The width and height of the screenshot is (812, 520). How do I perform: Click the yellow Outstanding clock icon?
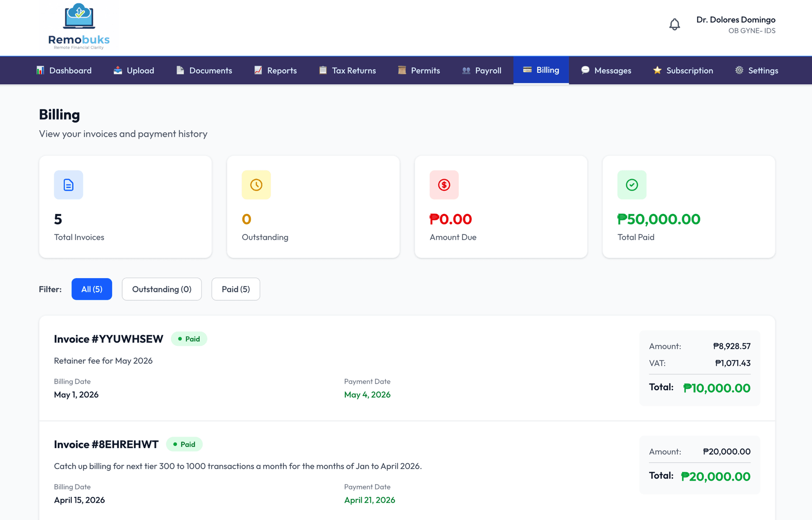click(x=256, y=185)
